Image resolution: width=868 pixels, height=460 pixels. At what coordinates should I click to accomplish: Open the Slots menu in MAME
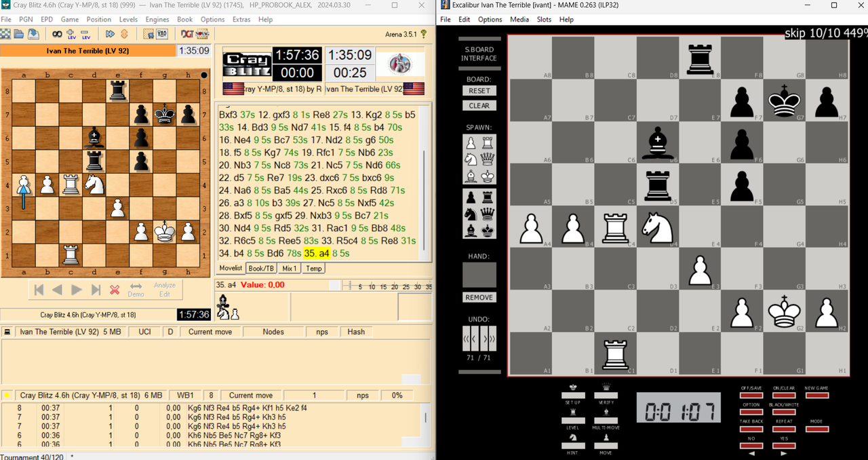tap(544, 19)
